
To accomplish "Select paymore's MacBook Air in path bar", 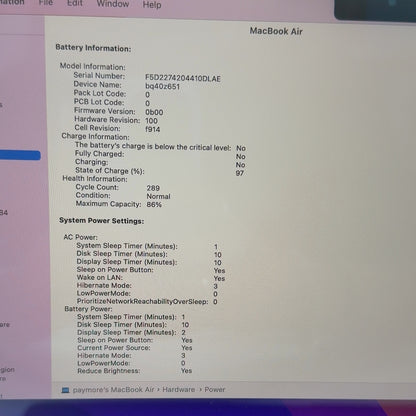I will click(x=114, y=390).
